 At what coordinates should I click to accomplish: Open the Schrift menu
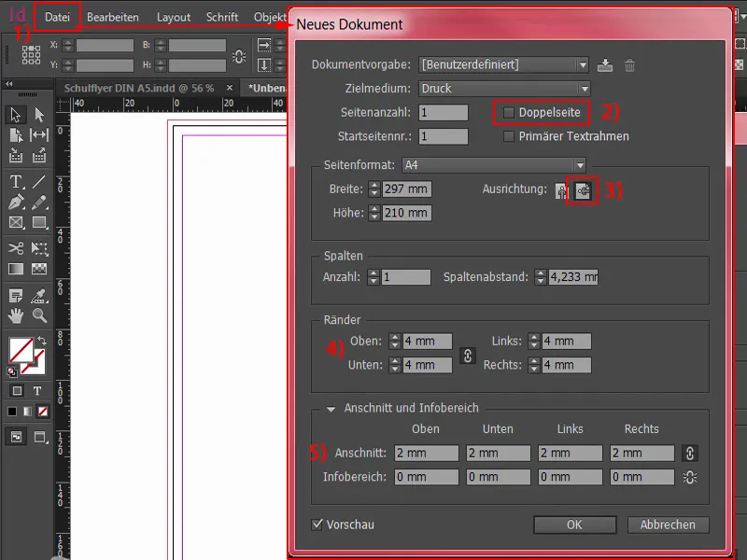pyautogui.click(x=221, y=17)
